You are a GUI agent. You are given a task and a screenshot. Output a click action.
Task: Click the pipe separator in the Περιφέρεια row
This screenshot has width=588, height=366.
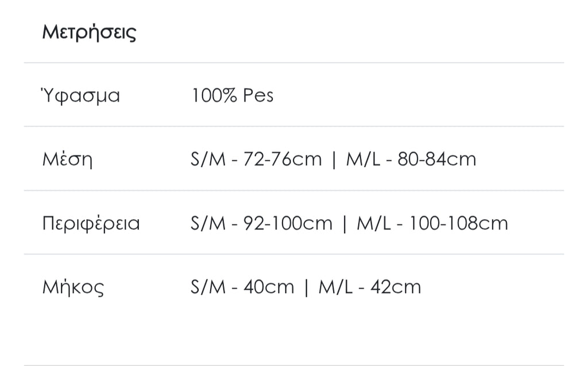[345, 224]
